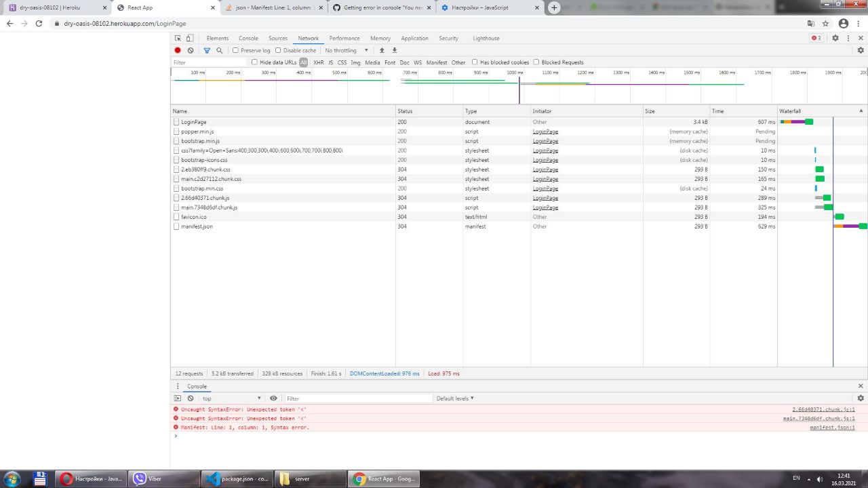Select the XHR request type filter

(318, 62)
